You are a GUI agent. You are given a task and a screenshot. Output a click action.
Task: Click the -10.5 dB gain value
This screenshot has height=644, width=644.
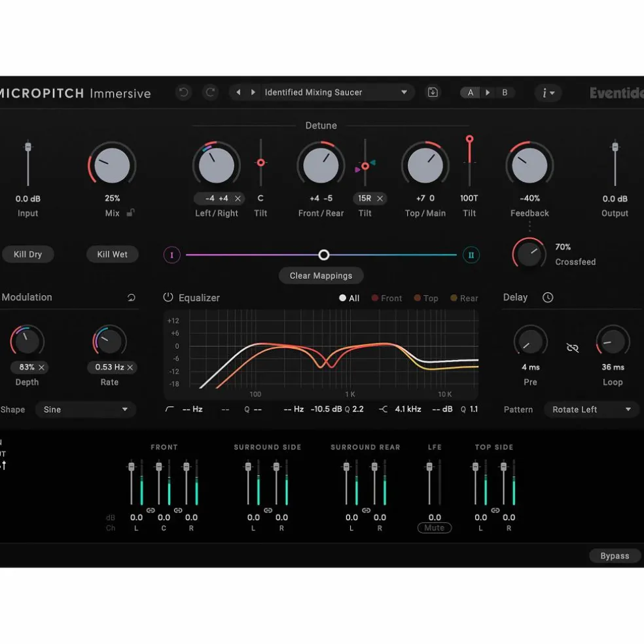coord(326,409)
